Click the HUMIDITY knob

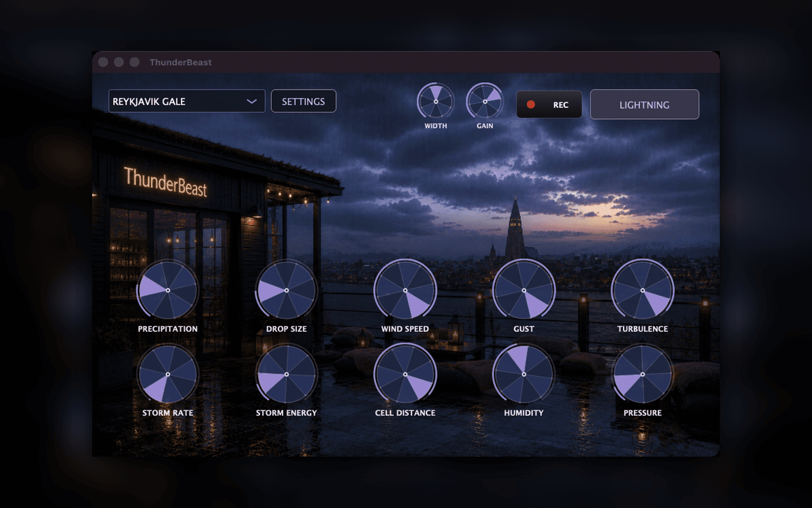pyautogui.click(x=524, y=374)
